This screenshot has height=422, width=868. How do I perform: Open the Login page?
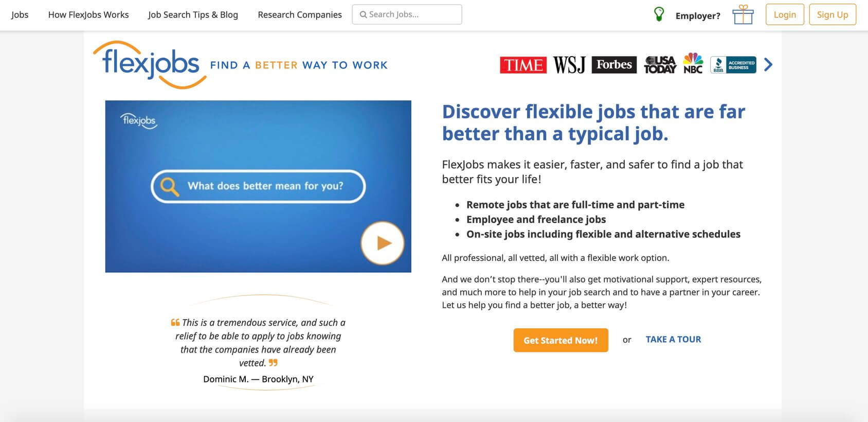point(784,14)
